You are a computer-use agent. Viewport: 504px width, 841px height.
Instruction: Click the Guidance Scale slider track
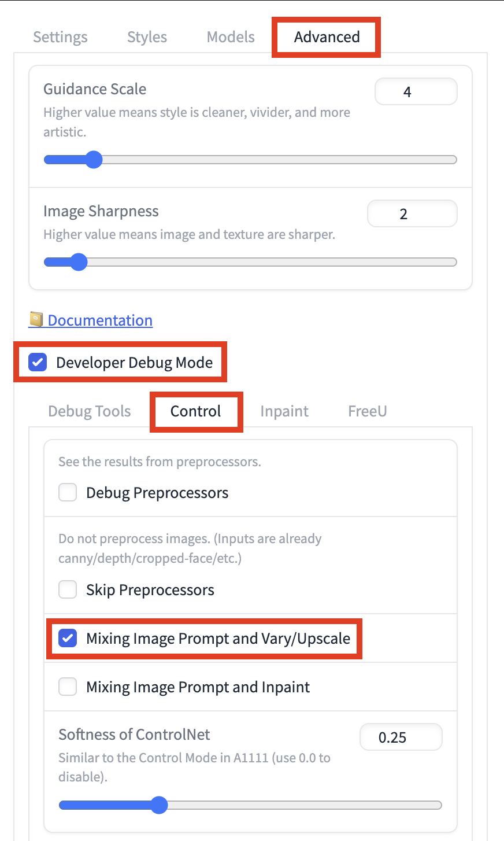coord(277,160)
